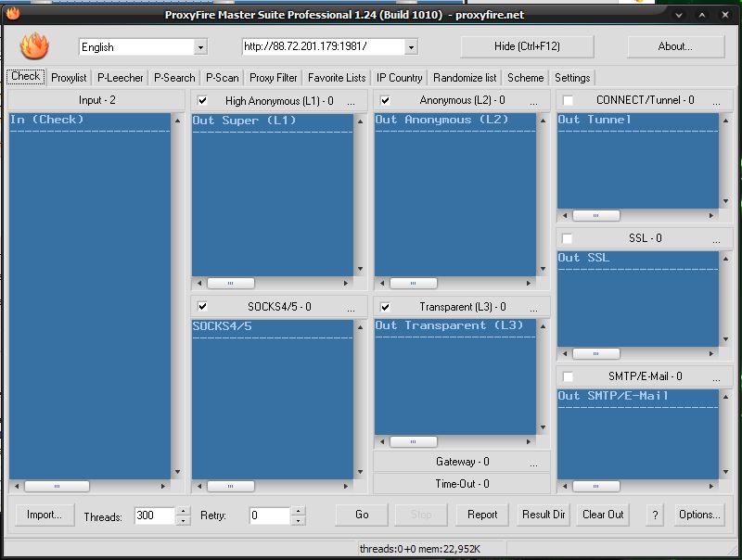Viewport: 742px width, 560px height.
Task: Click the ProxyFire flame logo
Action: (34, 45)
